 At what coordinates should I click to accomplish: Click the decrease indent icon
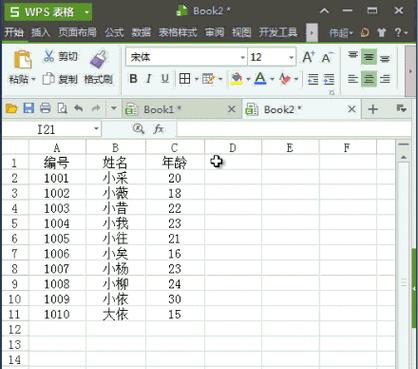point(313,79)
